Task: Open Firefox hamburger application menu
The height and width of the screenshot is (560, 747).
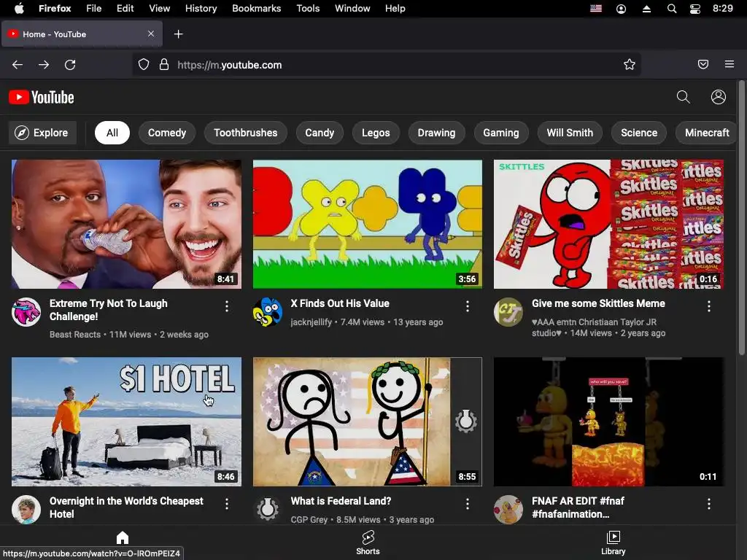Action: [x=729, y=64]
